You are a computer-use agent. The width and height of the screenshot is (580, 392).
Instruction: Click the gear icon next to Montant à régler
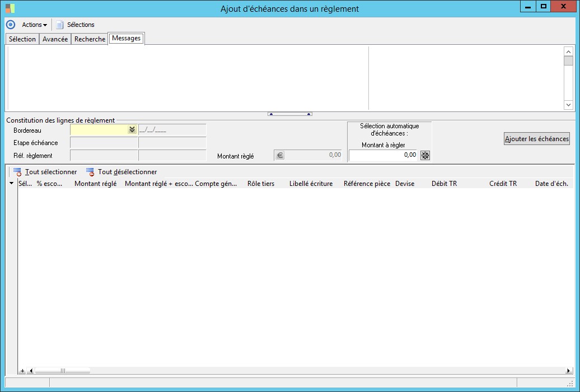[x=425, y=156]
